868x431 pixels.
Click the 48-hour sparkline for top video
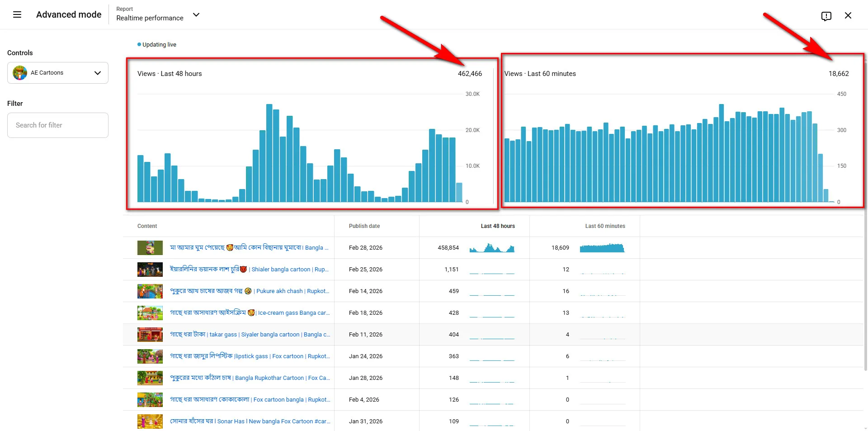click(492, 248)
